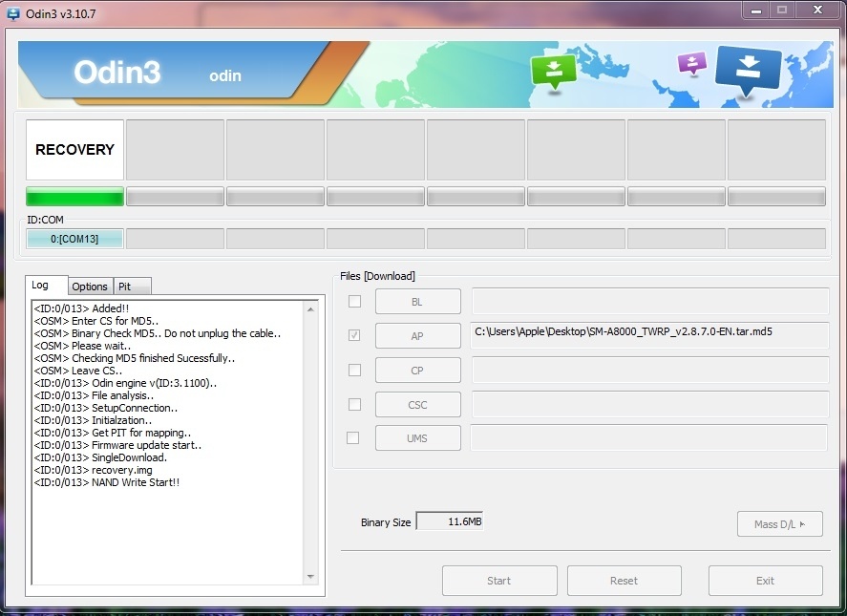The height and width of the screenshot is (616, 847).
Task: Click the AP file path field
Action: tap(650, 335)
